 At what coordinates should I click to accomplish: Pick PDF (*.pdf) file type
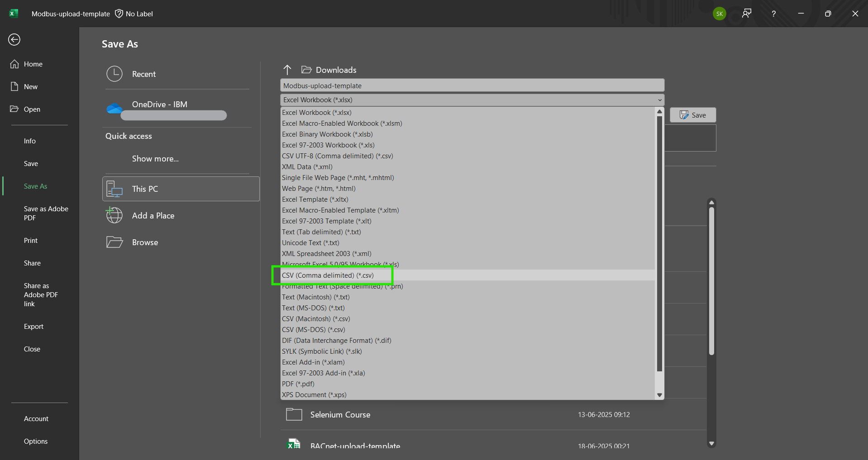(467, 384)
